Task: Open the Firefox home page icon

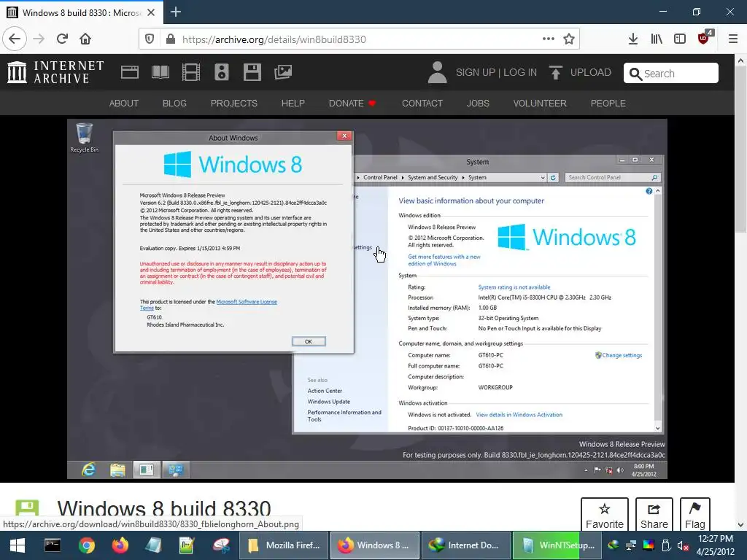Action: coord(85,39)
